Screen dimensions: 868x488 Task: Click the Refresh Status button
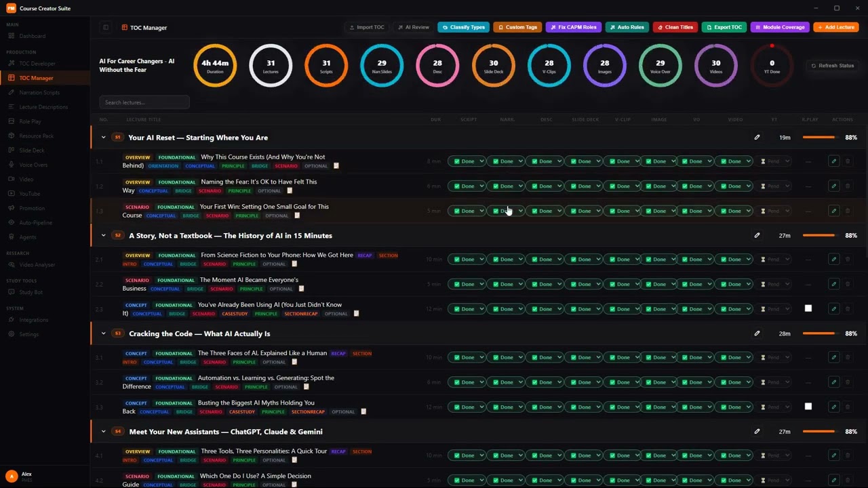point(833,66)
